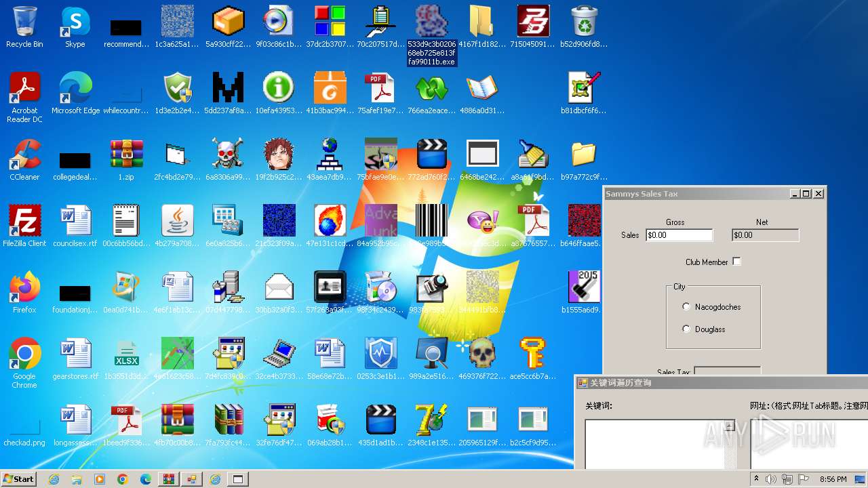Image resolution: width=868 pixels, height=488 pixels.
Task: Launch Skype from the desktop
Action: click(x=75, y=27)
